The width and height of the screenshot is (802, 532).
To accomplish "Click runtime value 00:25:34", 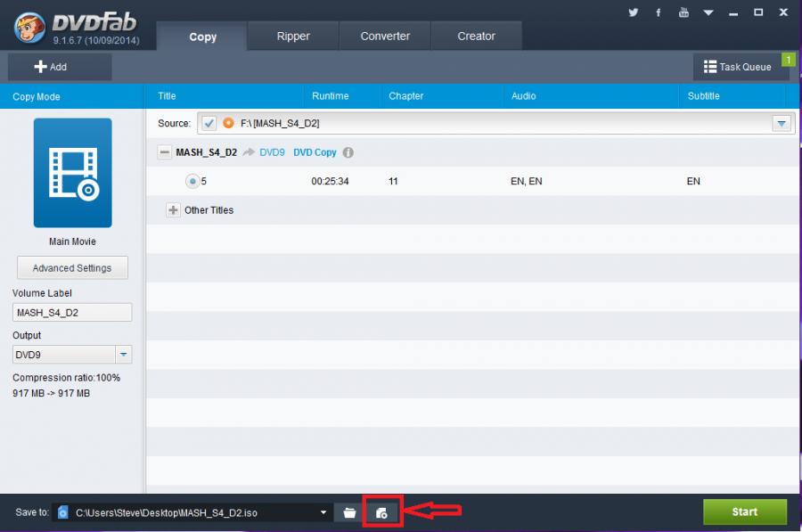I will pos(330,181).
